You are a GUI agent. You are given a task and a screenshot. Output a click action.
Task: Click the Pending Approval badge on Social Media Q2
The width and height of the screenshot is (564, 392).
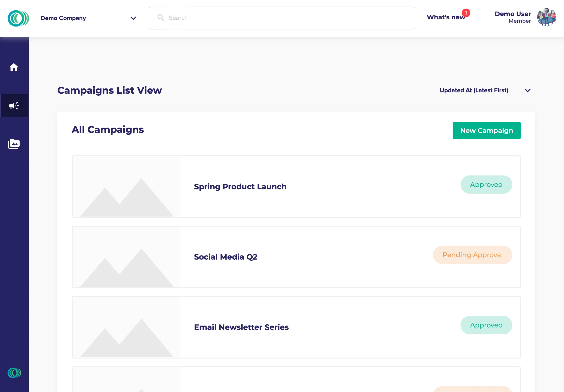click(472, 255)
